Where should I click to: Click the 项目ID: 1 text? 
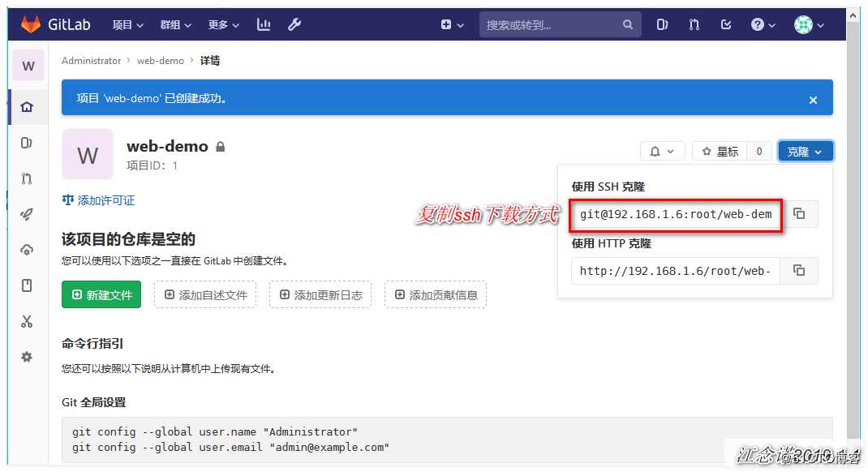153,165
